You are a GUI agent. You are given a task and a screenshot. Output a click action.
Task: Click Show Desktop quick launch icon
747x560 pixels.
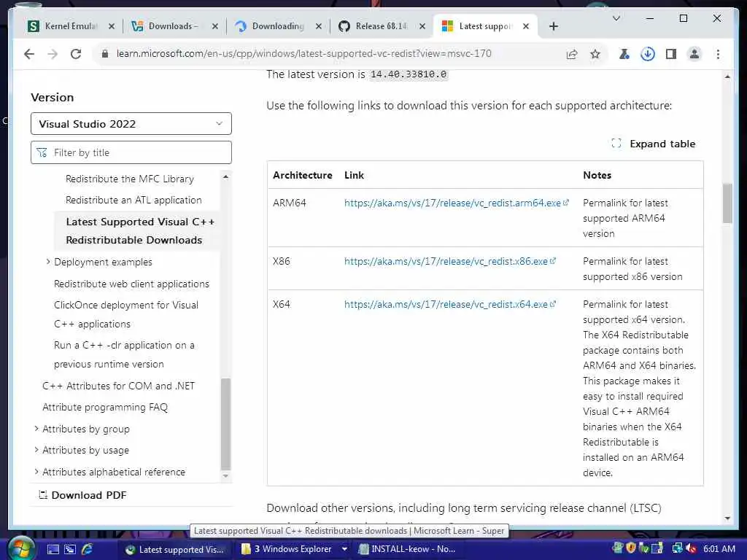pos(53,550)
